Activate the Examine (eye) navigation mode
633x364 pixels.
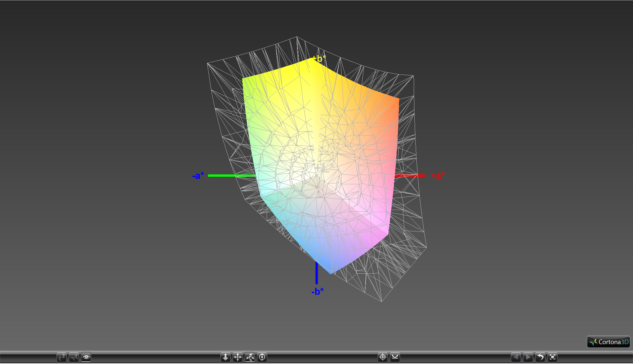tap(86, 357)
